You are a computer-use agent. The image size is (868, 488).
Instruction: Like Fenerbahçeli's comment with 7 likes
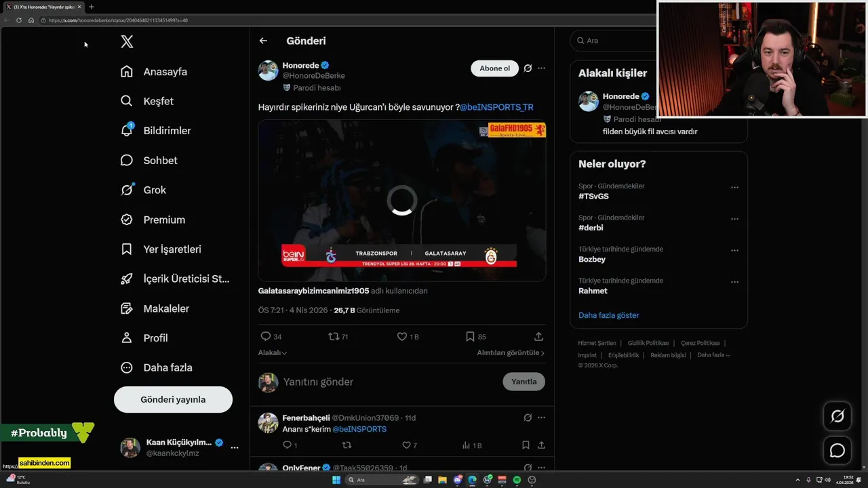point(410,445)
